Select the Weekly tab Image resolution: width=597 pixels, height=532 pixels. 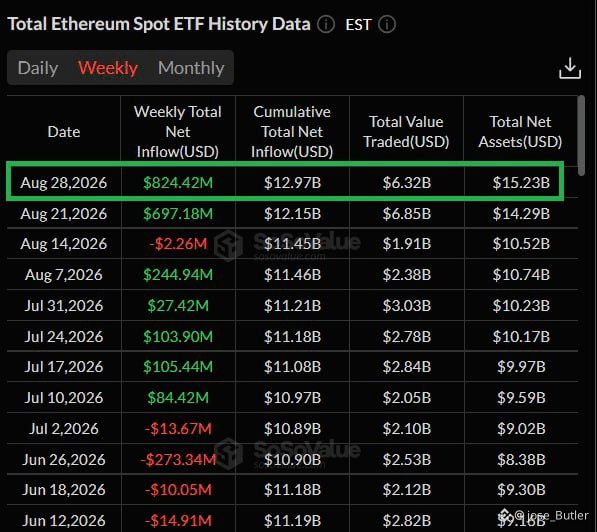point(108,68)
